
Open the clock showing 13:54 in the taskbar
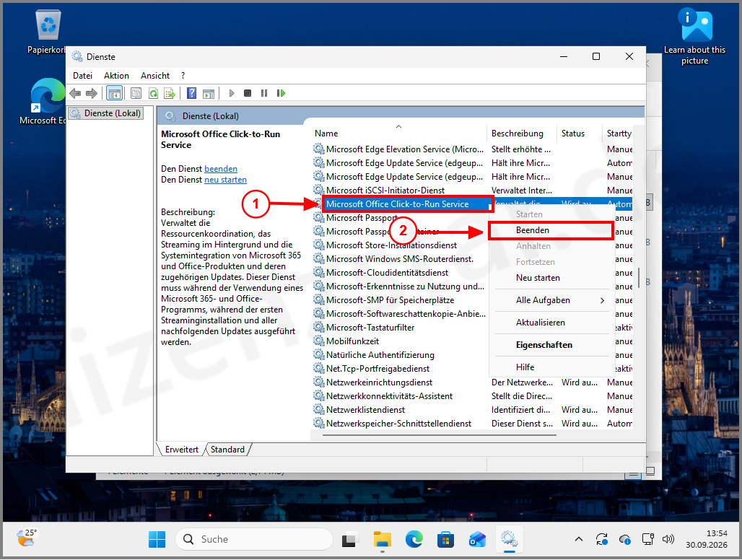pyautogui.click(x=707, y=539)
